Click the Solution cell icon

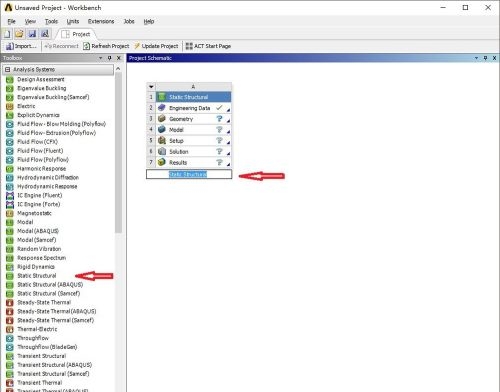pyautogui.click(x=162, y=151)
